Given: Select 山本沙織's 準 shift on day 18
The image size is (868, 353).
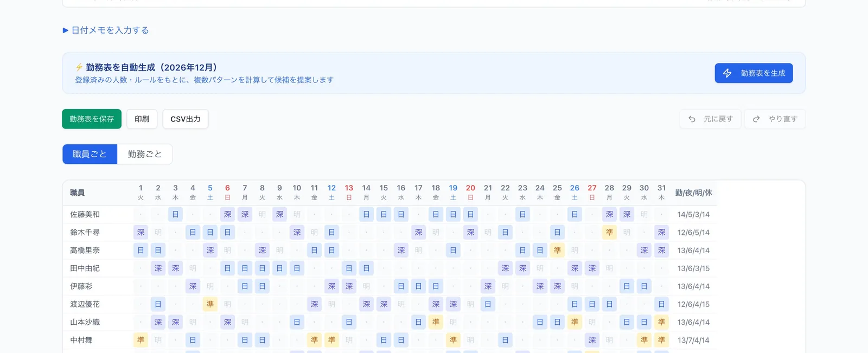Looking at the screenshot, I should 436,322.
